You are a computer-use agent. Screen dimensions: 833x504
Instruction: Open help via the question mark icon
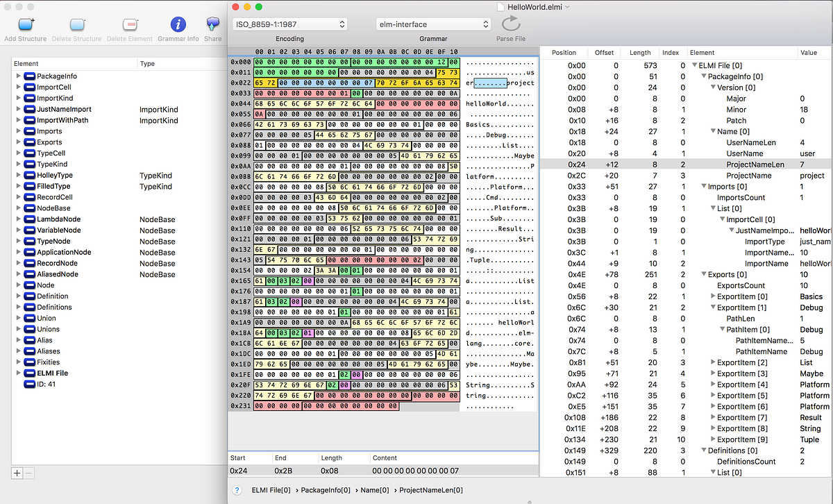[x=235, y=489]
